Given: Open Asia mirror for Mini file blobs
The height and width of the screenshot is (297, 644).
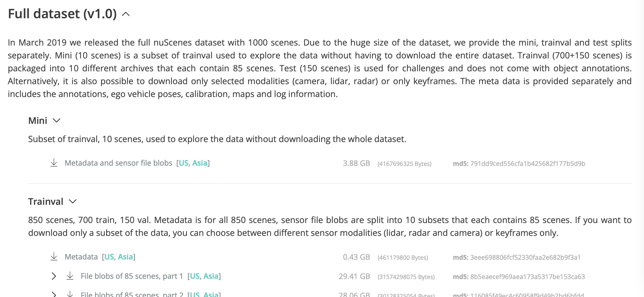Looking at the screenshot, I should pyautogui.click(x=200, y=163).
